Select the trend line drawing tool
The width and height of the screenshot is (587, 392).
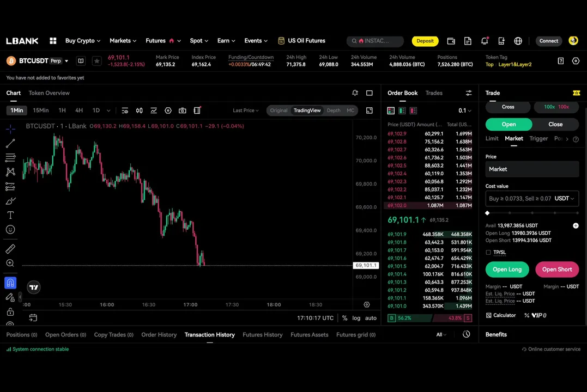click(x=10, y=143)
